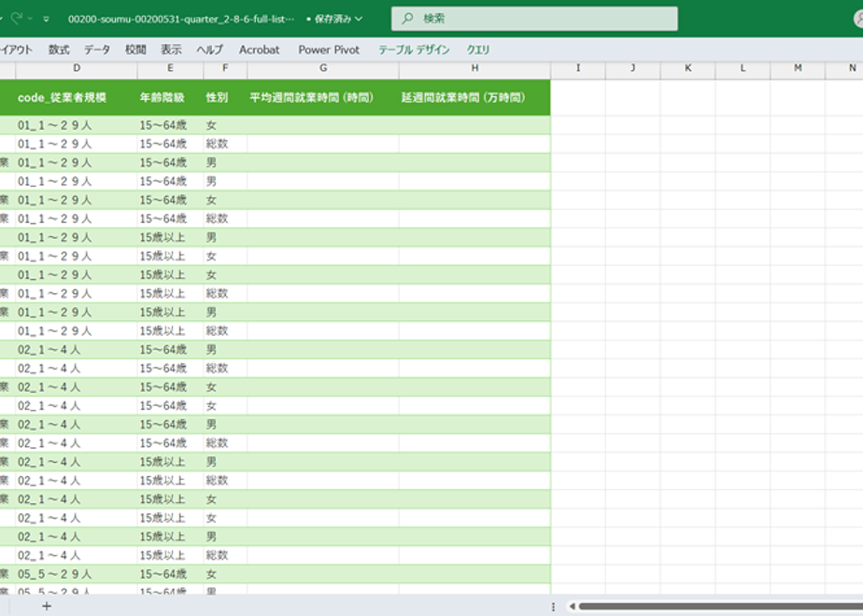This screenshot has height=616, width=863.
Task: Select column E header
Action: click(x=170, y=68)
